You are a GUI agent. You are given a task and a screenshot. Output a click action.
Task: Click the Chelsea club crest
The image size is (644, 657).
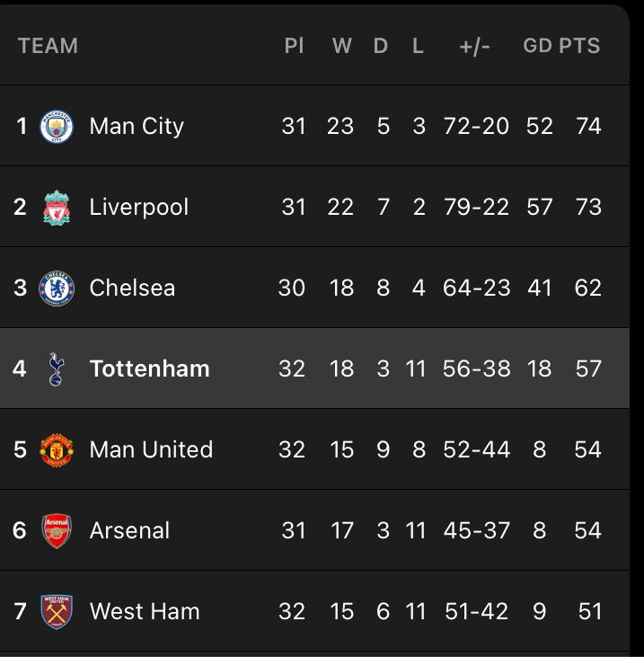[57, 289]
